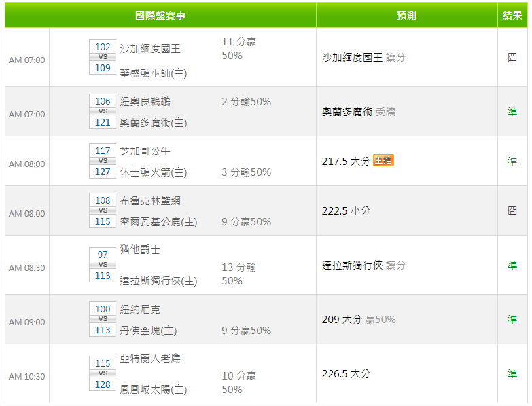Select team 亞特蘭大老鷹

[150, 358]
